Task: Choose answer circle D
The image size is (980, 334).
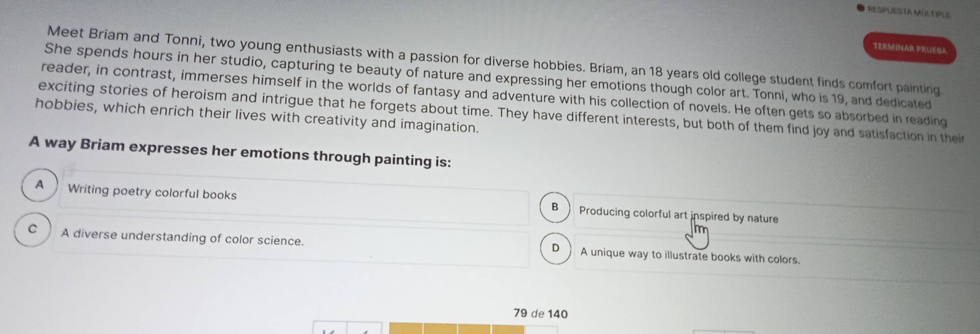Action: pyautogui.click(x=556, y=248)
